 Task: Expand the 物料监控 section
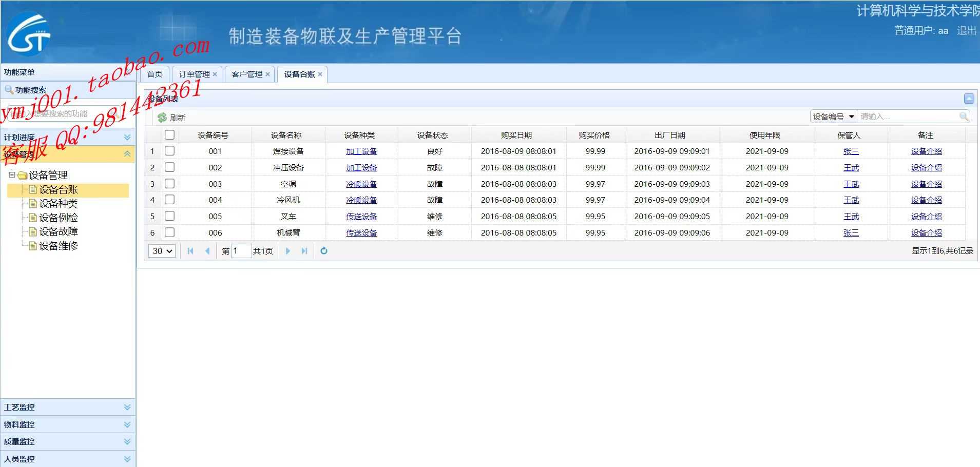tap(127, 424)
